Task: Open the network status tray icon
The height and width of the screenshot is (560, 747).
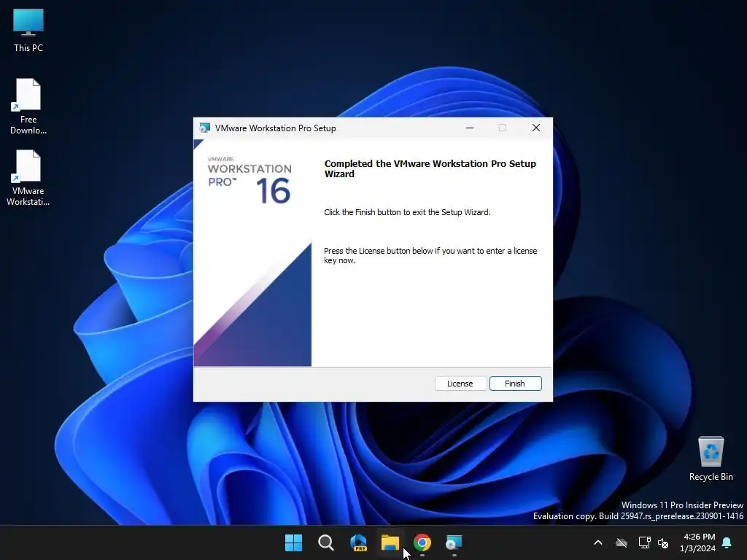Action: [x=644, y=542]
